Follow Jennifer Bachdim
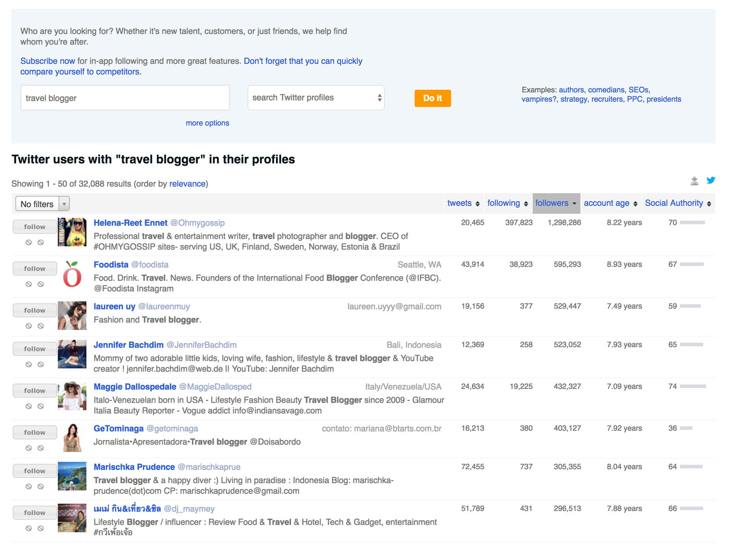 (x=35, y=349)
